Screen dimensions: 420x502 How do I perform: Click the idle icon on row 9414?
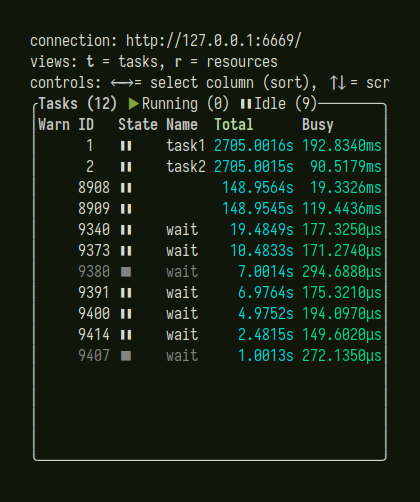126,335
